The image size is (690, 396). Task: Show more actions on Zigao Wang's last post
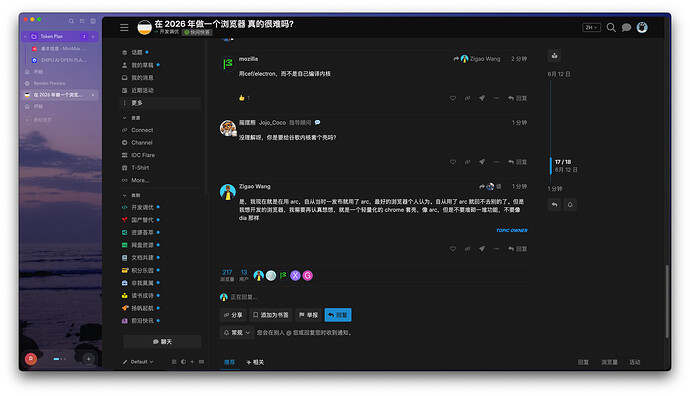[496, 249]
